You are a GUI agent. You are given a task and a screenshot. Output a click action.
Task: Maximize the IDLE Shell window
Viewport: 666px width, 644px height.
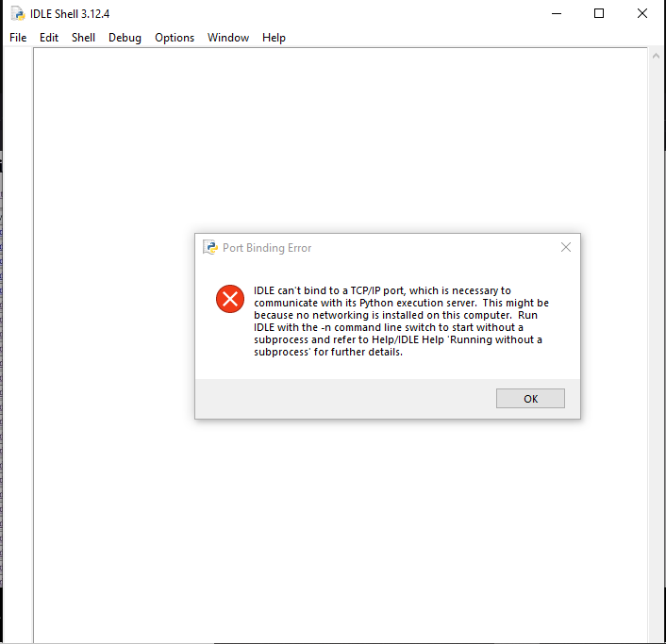599,13
